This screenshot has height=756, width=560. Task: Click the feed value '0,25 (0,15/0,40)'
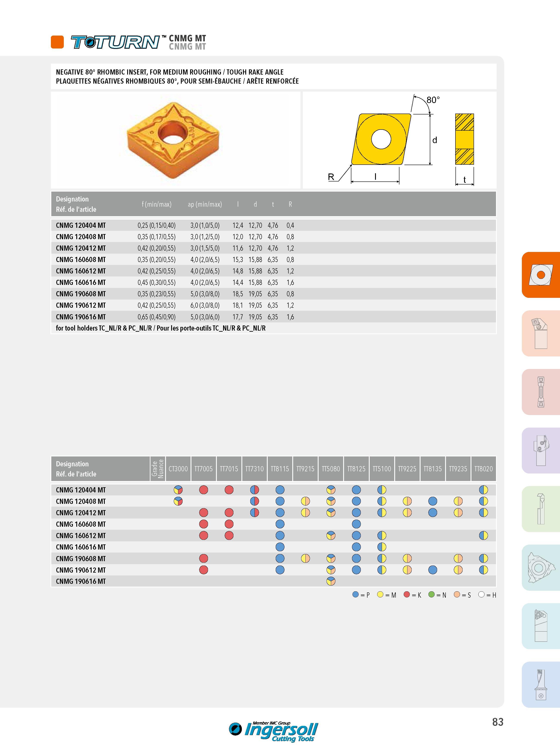pos(157,225)
